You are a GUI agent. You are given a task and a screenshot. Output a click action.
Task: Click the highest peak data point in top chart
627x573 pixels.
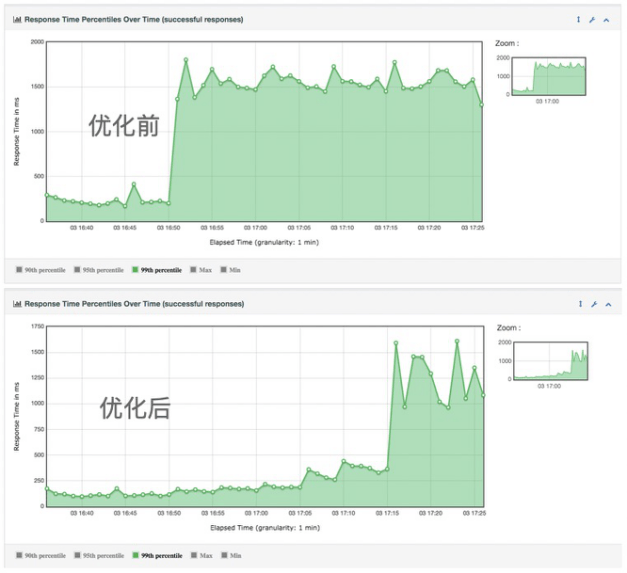click(x=186, y=60)
